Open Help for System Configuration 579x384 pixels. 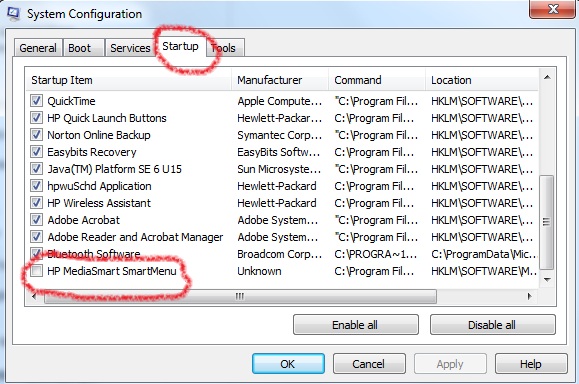pos(531,364)
